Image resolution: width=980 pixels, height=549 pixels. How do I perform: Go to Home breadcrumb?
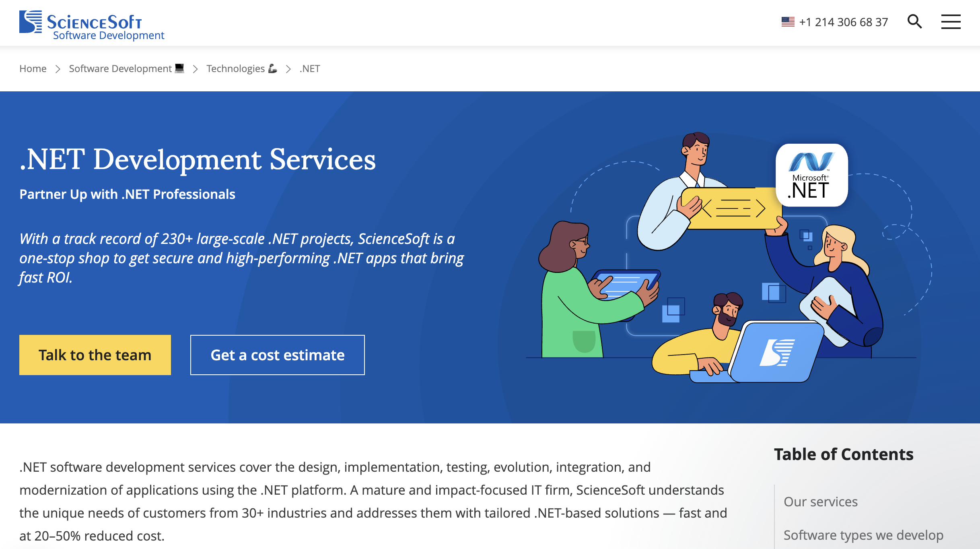[33, 69]
